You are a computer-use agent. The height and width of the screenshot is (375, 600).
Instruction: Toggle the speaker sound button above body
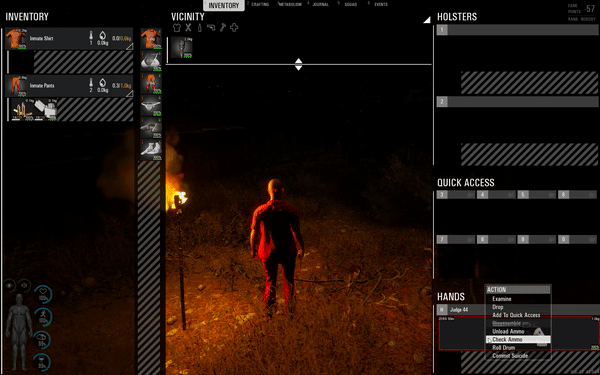coord(24,285)
